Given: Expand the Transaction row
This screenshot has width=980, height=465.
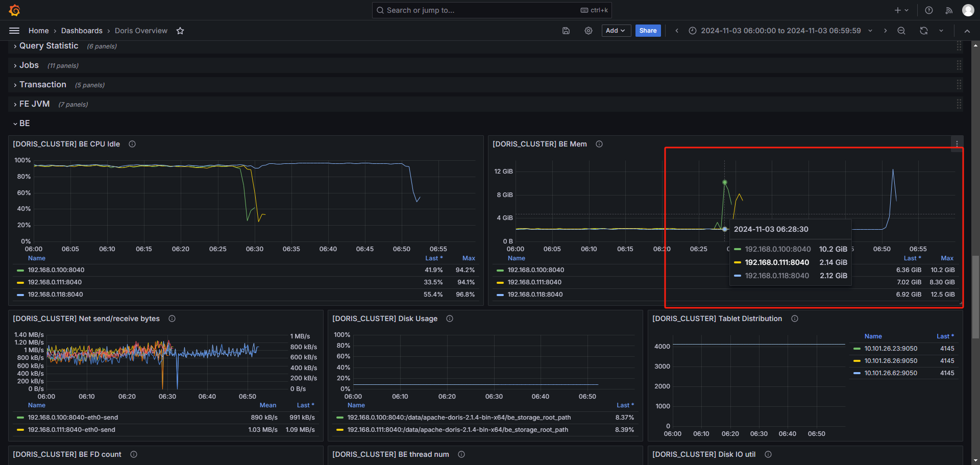Looking at the screenshot, I should (43, 85).
